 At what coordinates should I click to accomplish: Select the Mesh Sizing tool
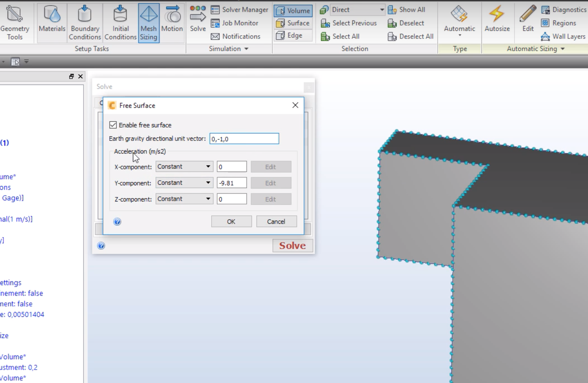pos(149,23)
